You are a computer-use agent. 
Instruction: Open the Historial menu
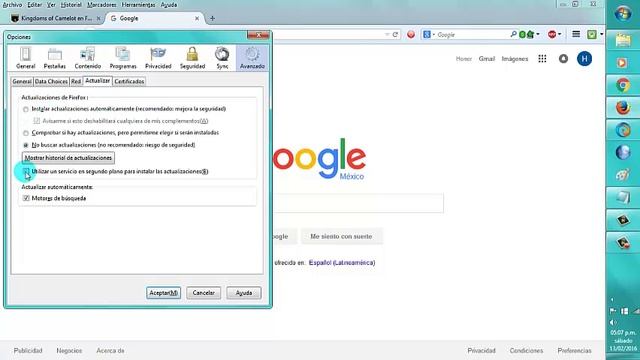coord(71,5)
